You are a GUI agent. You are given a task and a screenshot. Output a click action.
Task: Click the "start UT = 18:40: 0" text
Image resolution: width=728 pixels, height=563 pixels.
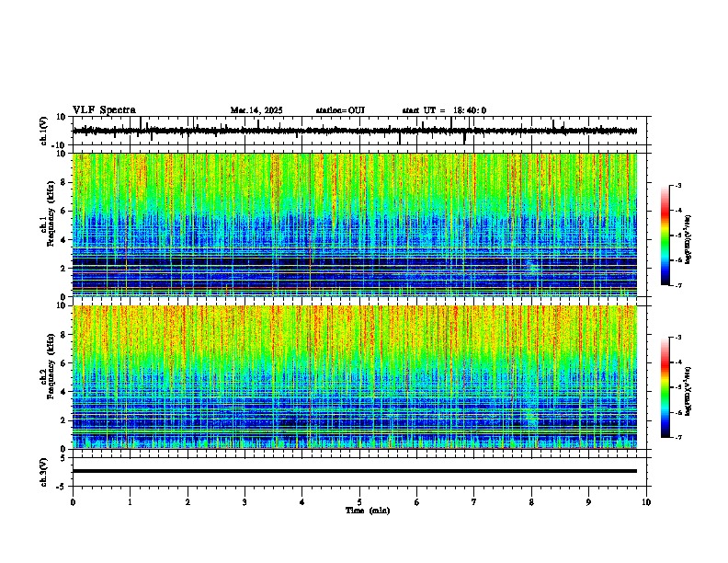pyautogui.click(x=444, y=110)
